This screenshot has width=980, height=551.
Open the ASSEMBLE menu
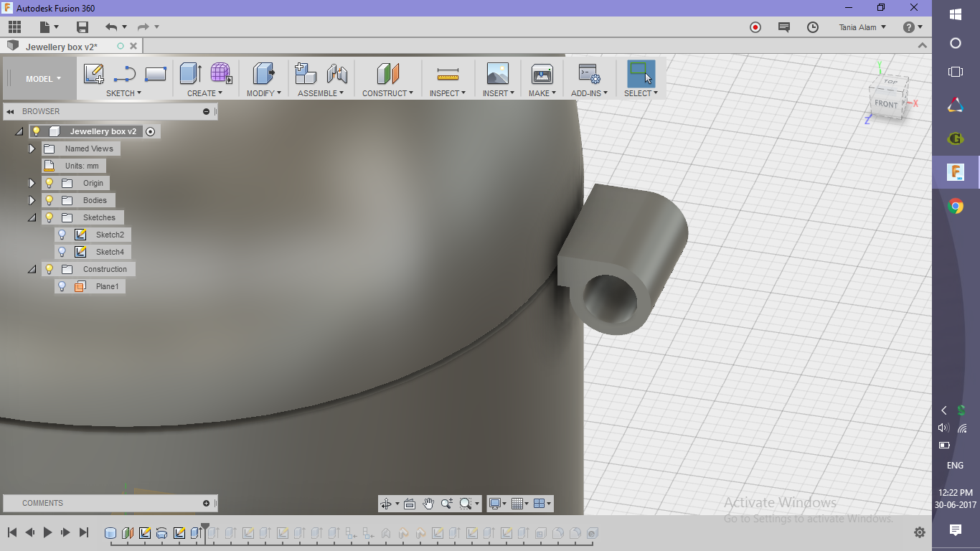pyautogui.click(x=321, y=93)
